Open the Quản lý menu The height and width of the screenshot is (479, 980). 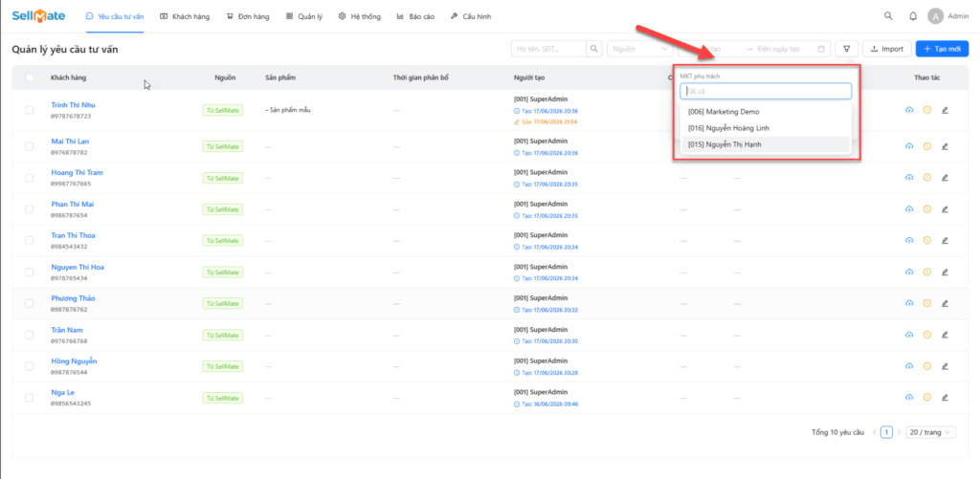pyautogui.click(x=304, y=17)
